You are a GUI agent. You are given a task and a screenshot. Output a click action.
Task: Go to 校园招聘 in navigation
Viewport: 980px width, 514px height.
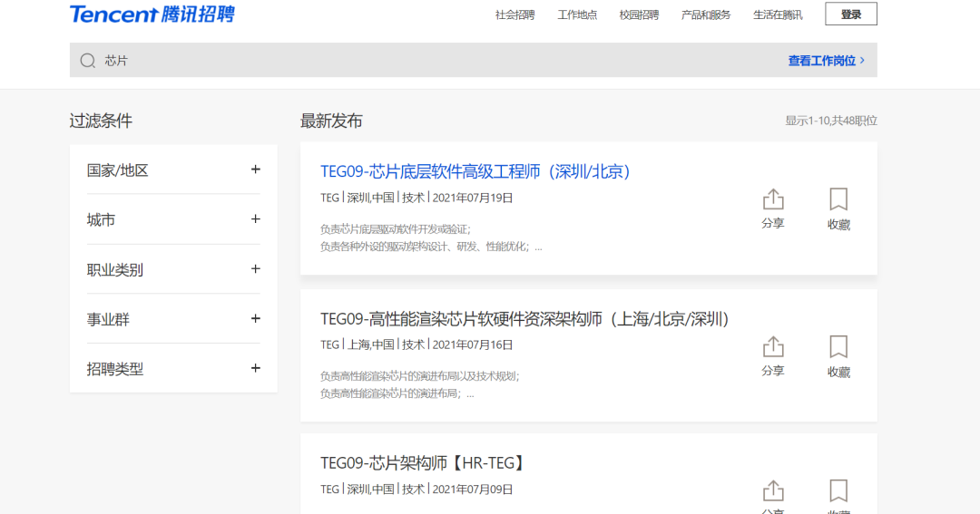[639, 15]
